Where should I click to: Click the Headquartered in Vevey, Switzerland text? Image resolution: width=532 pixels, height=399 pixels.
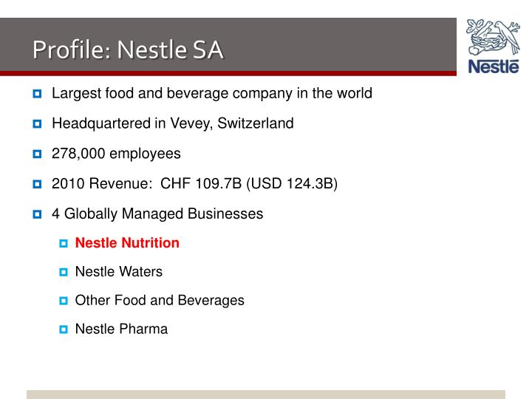[173, 123]
